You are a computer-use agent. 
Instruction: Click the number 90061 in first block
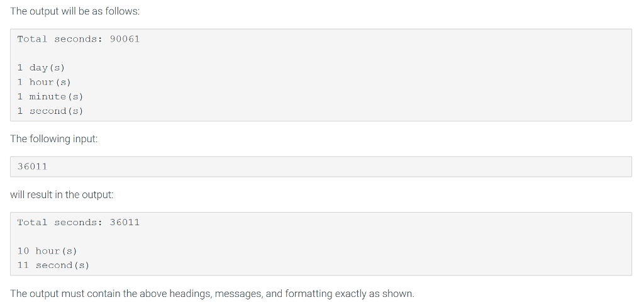point(125,39)
